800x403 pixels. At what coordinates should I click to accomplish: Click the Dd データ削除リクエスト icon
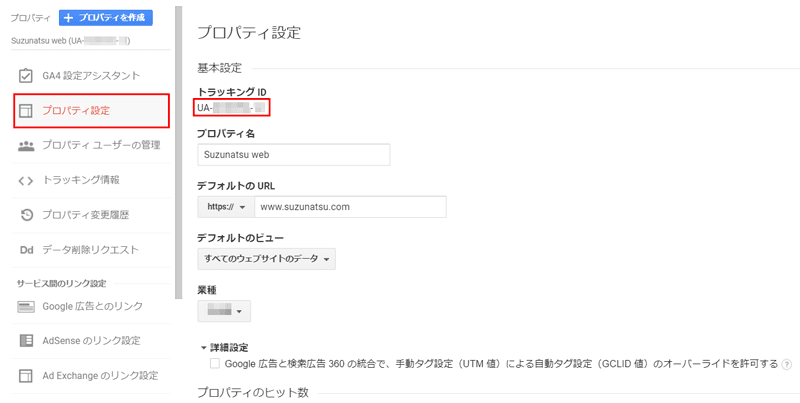27,250
